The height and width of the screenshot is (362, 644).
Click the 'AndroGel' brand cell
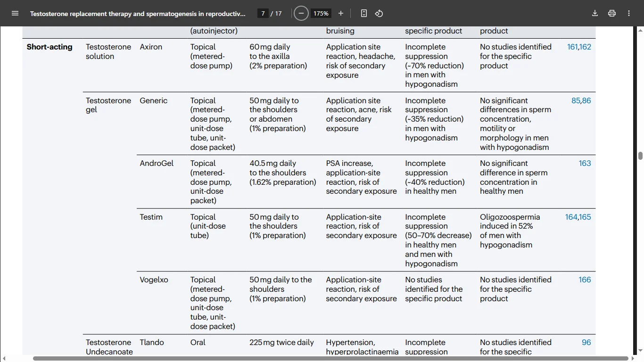click(x=157, y=163)
